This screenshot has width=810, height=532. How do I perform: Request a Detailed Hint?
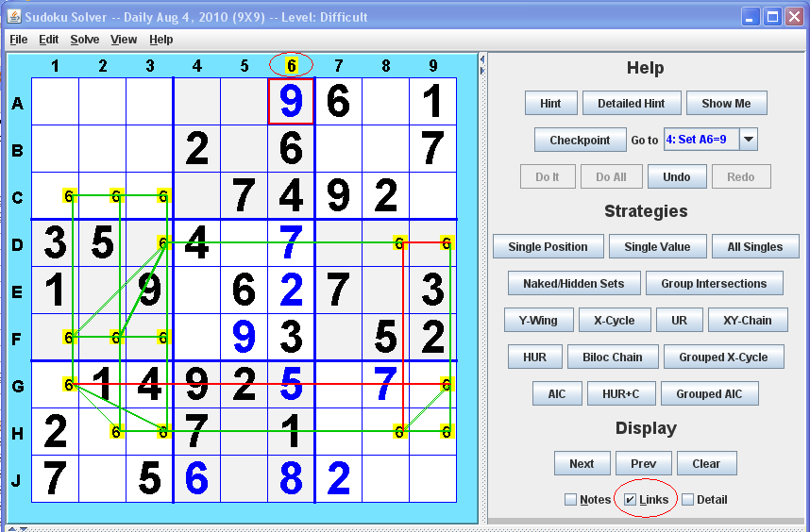point(632,103)
